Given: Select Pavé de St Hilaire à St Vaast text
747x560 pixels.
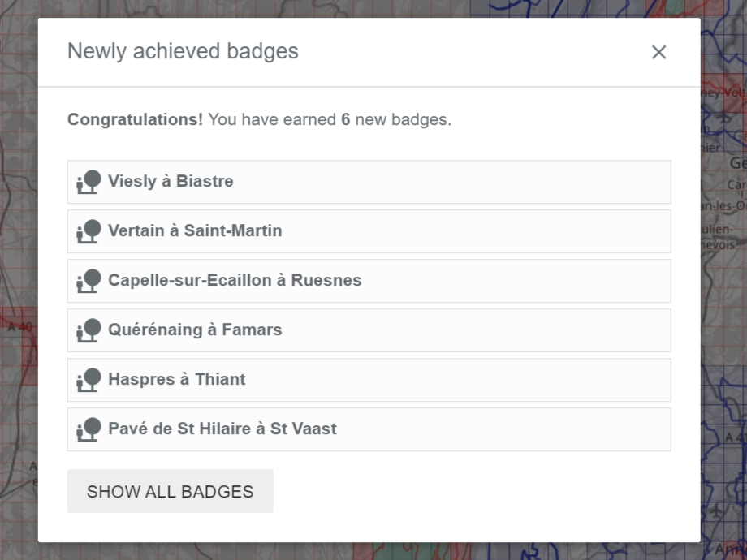Looking at the screenshot, I should coord(222,429).
